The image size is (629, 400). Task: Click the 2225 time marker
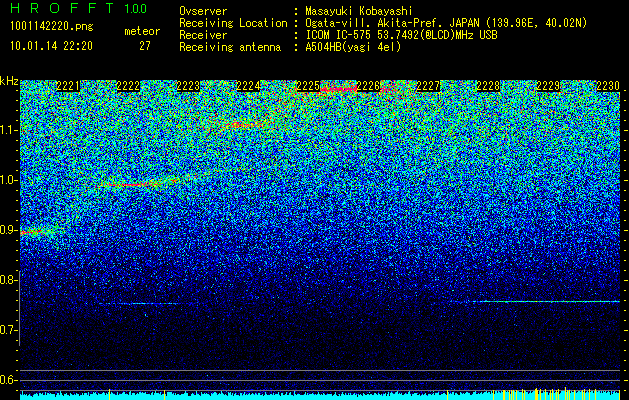[308, 86]
